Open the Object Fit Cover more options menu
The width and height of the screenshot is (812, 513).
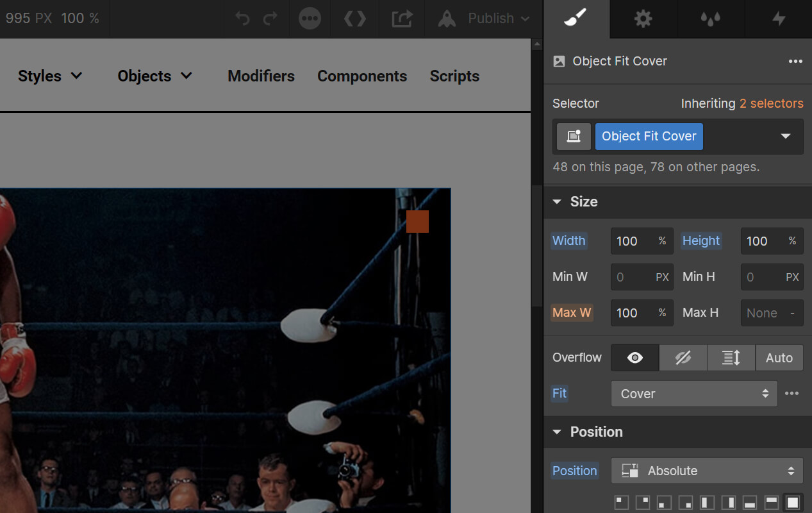795,62
